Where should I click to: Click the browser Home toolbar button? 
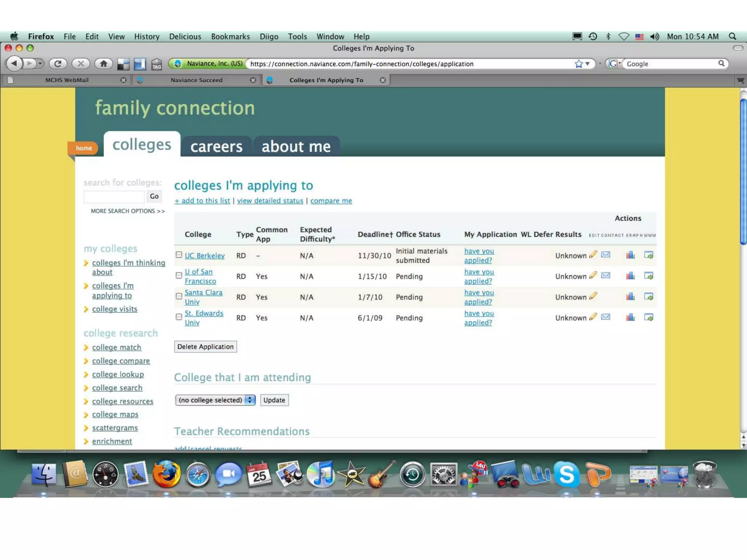[x=104, y=64]
